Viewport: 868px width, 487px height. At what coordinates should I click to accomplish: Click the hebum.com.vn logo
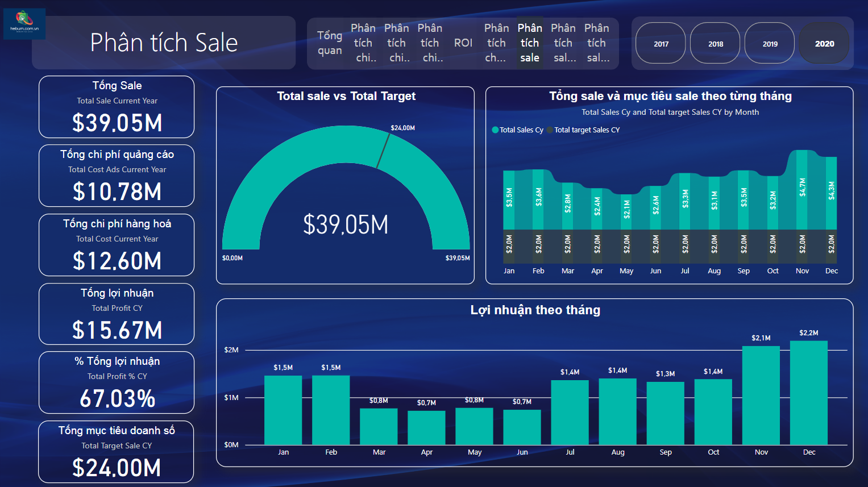(x=24, y=23)
